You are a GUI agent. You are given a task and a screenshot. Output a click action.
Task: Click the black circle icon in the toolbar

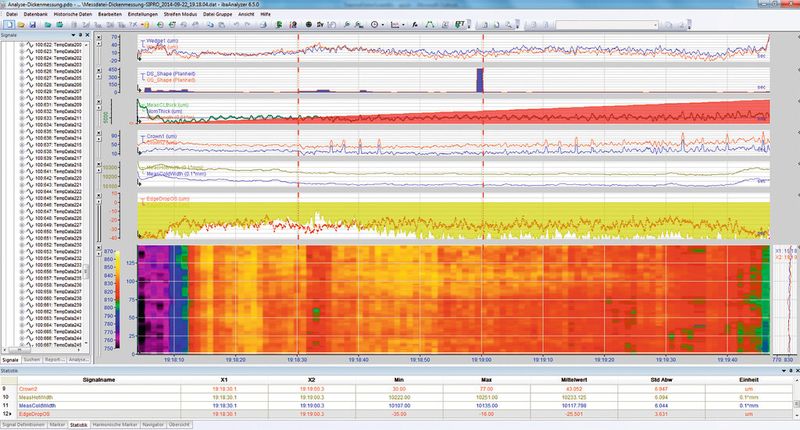(309, 24)
